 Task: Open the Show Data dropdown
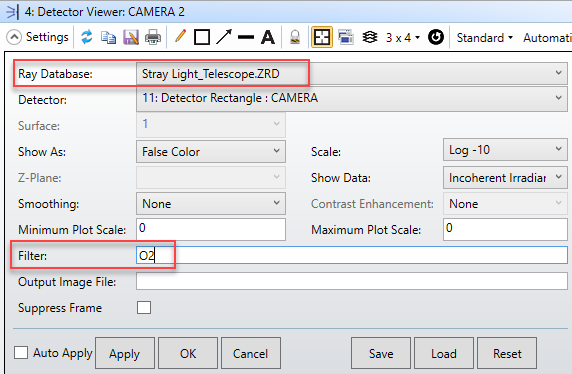pyautogui.click(x=505, y=178)
